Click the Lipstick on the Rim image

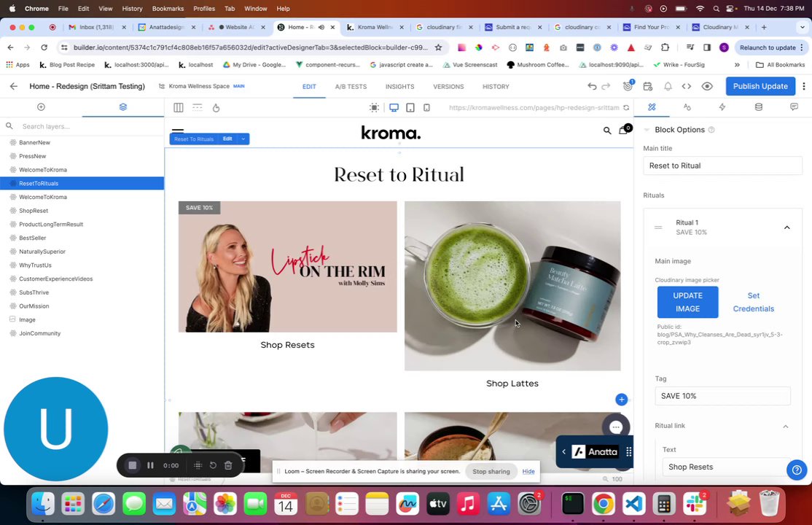tap(287, 266)
